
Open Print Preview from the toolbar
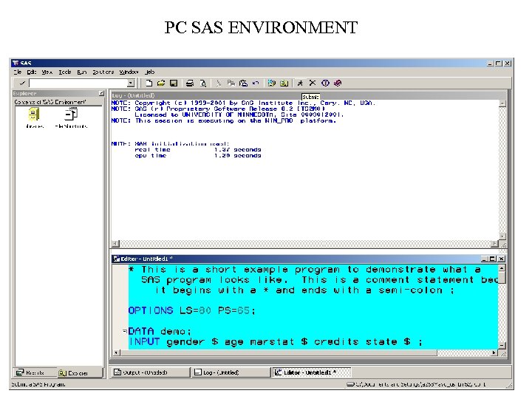pos(202,83)
